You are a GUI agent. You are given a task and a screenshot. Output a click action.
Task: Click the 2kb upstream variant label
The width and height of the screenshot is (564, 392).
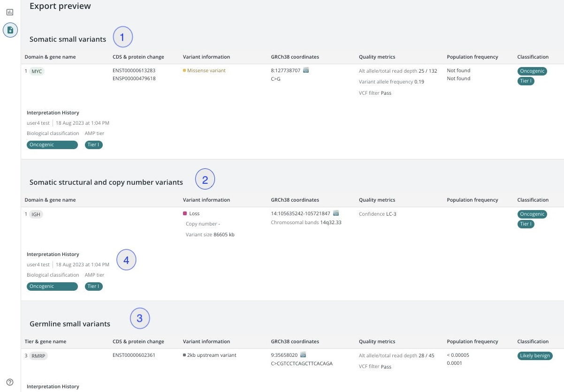[x=211, y=355]
